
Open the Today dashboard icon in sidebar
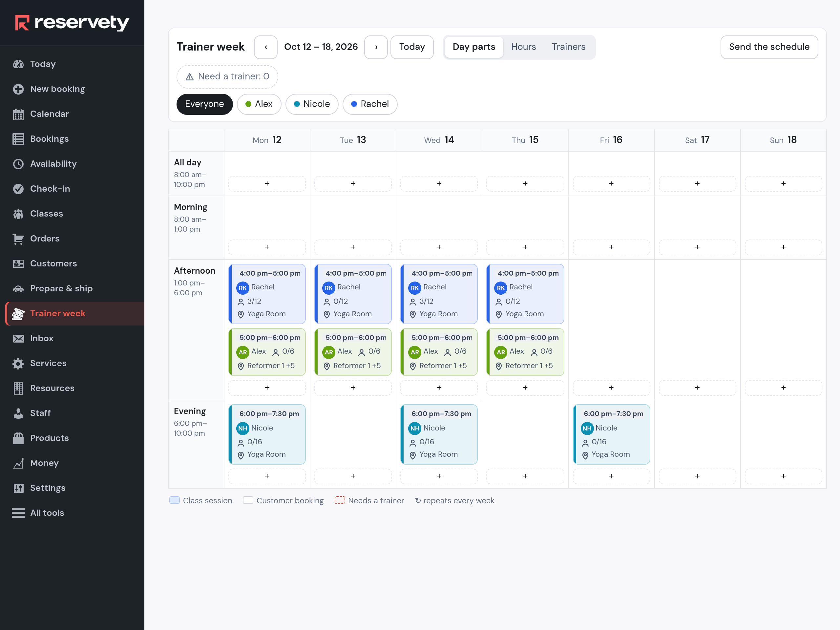click(x=18, y=64)
